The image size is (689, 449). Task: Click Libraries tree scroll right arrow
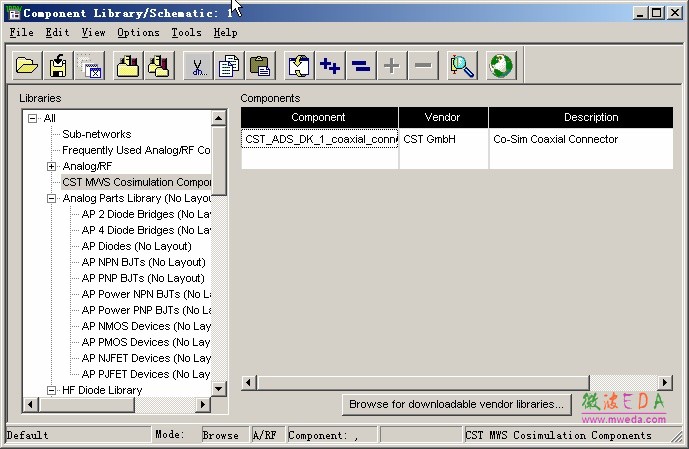coord(203,404)
